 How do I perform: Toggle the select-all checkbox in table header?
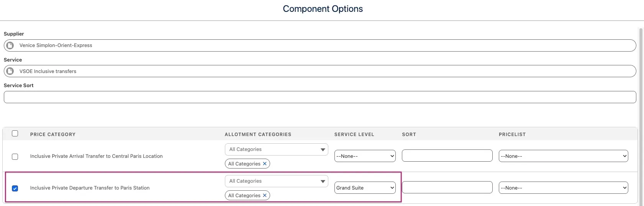coord(15,133)
